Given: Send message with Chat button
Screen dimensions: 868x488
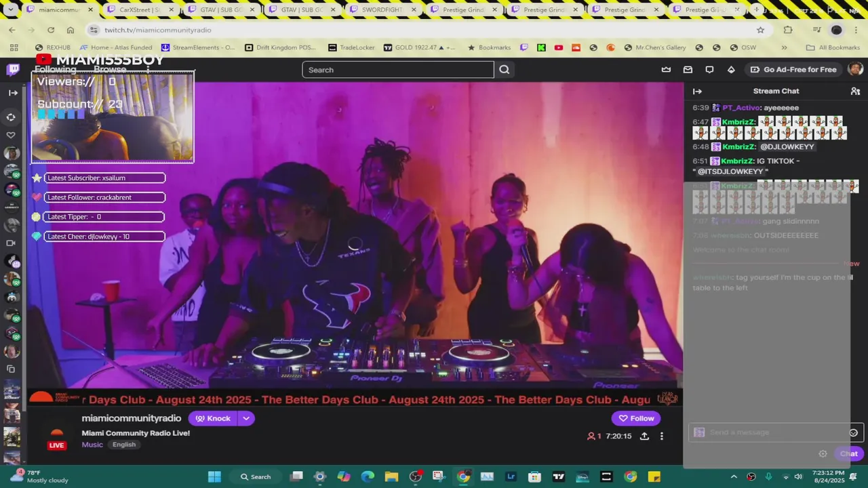Looking at the screenshot, I should 849,454.
